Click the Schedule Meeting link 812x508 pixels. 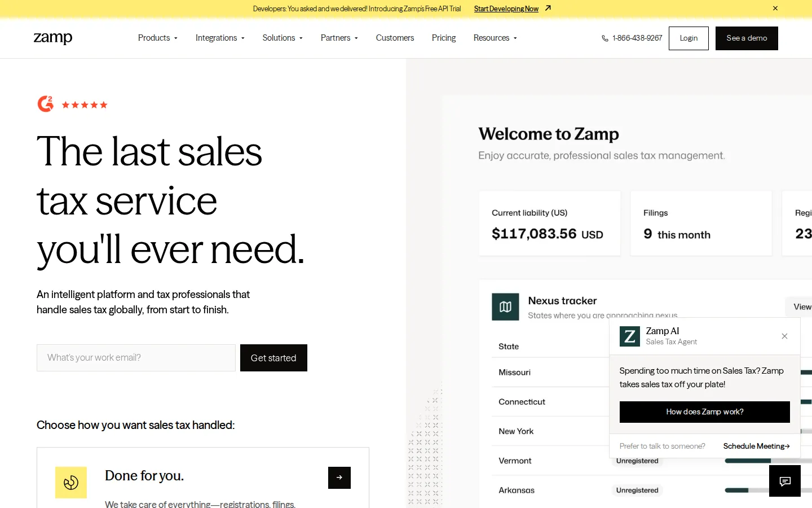coord(756,446)
